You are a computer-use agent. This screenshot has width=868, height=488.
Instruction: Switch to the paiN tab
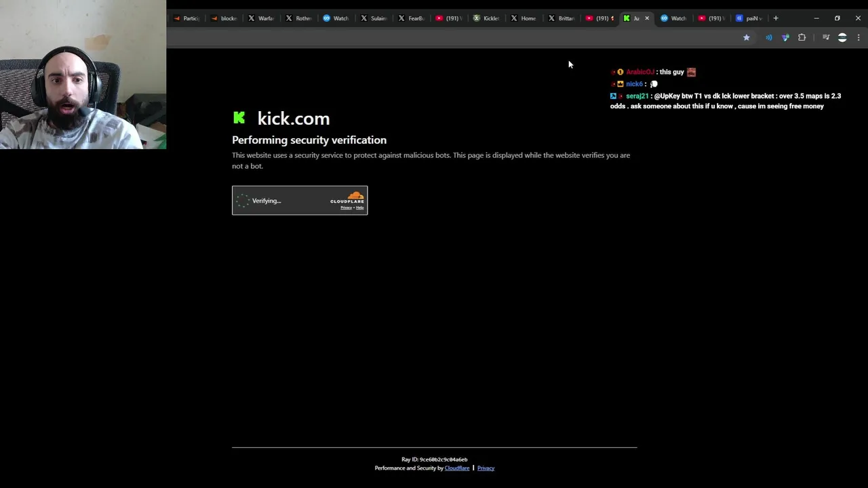point(748,18)
